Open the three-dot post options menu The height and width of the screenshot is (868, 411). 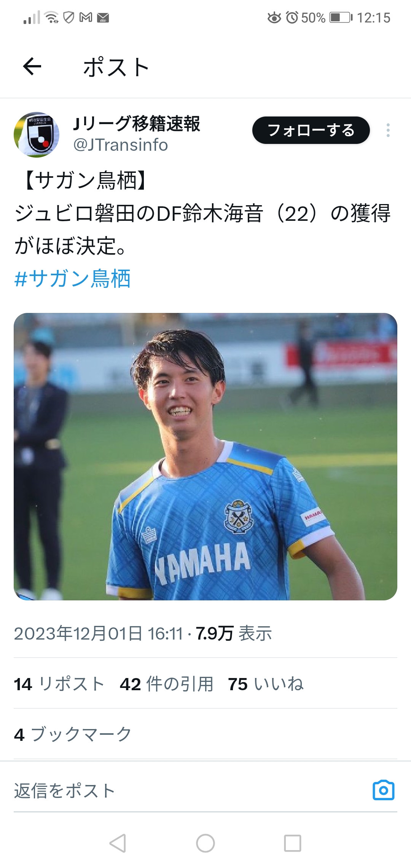click(388, 130)
